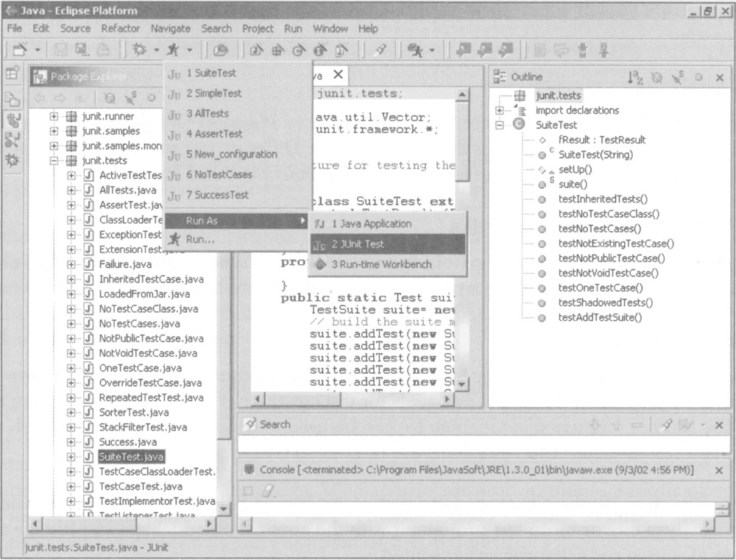Screen dimensions: 736x560
Task: Click the Open Perspective icon in sidebar
Action: 13,74
